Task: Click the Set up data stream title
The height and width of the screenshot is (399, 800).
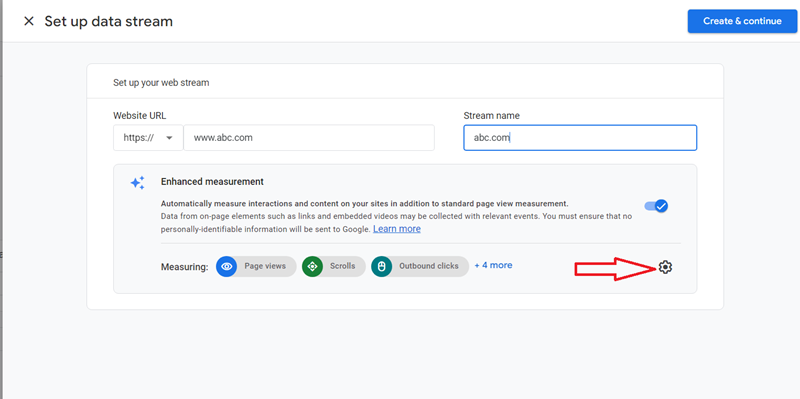Action: point(109,21)
